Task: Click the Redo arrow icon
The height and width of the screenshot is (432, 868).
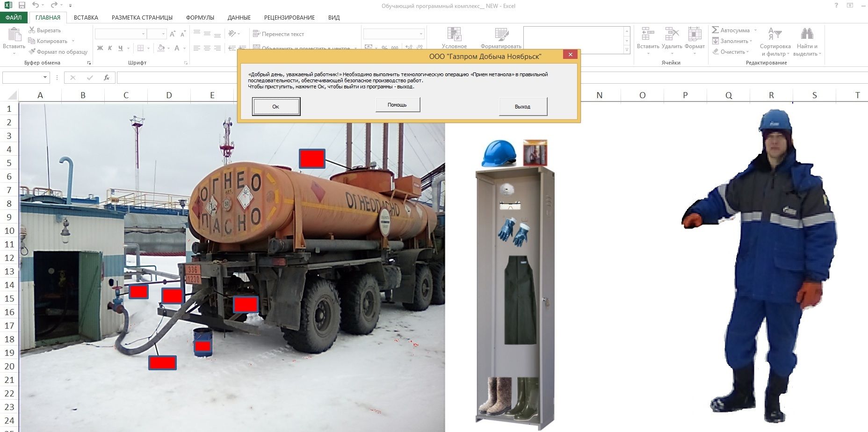Action: 54,6
